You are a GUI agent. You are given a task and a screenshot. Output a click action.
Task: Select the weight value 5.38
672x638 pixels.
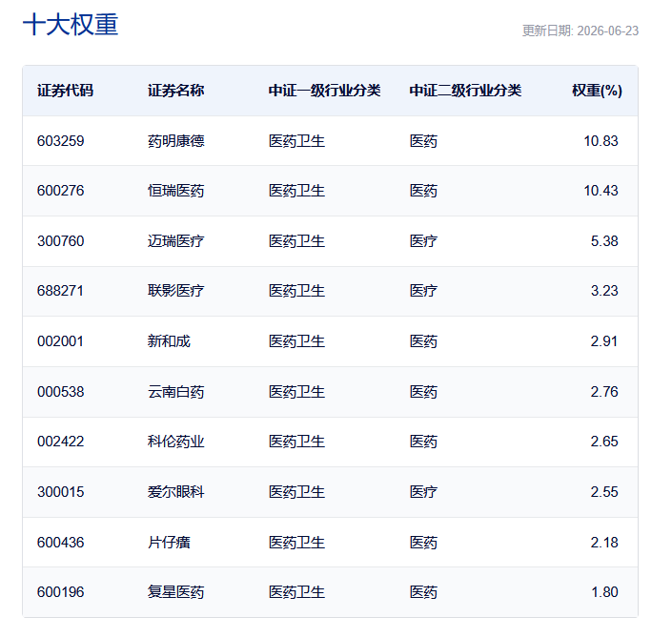pos(604,241)
